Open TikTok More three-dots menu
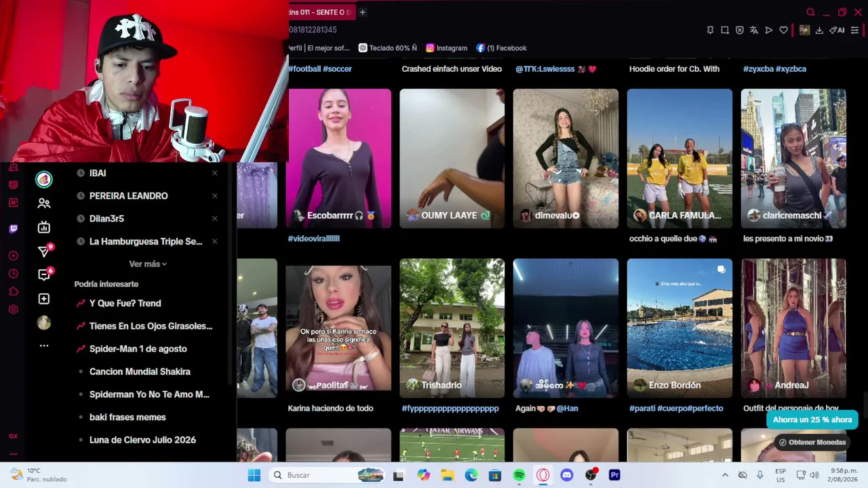Screen dimensions: 868x488 coord(44,346)
